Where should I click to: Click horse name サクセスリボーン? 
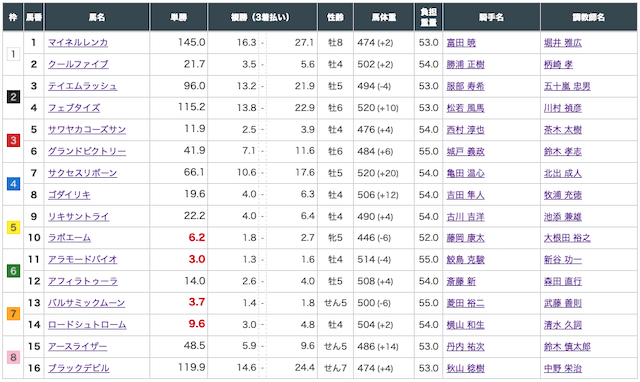82,173
